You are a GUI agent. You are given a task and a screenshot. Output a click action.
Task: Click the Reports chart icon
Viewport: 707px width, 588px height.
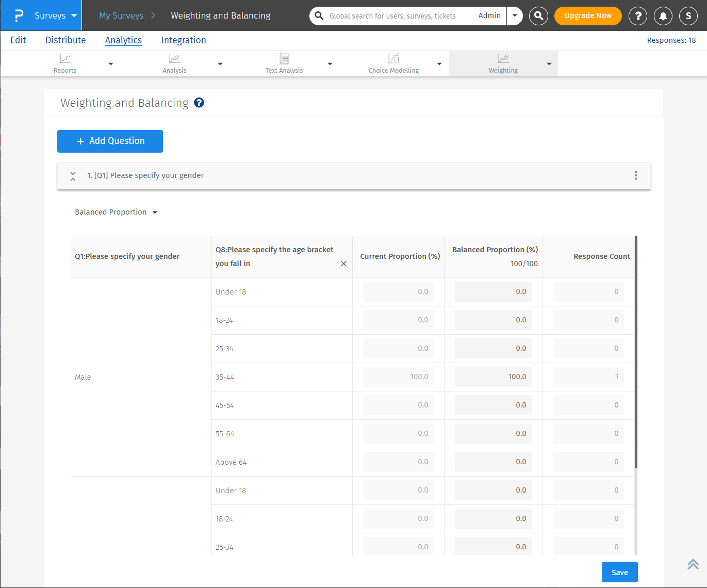[x=65, y=59]
